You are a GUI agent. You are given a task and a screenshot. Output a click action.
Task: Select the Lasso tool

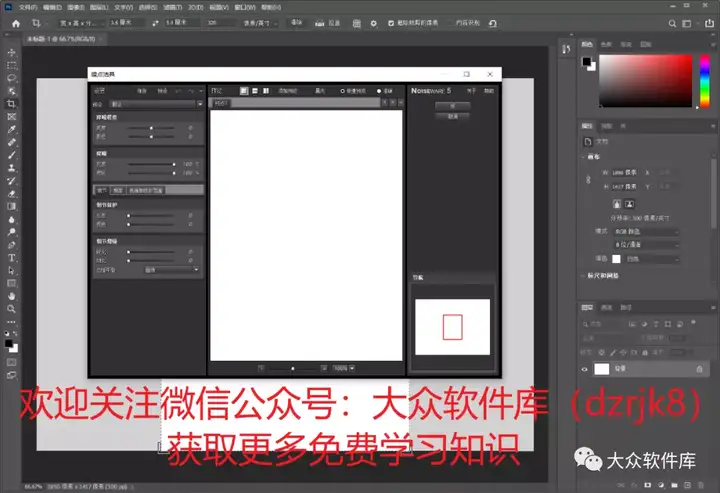tap(11, 78)
